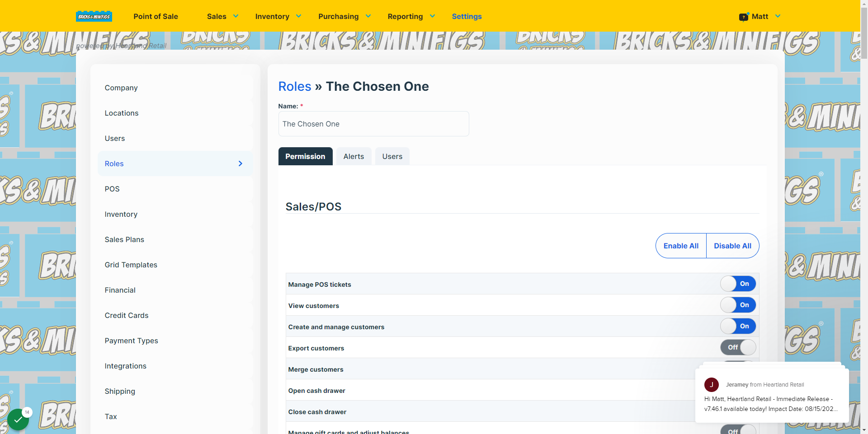This screenshot has height=434, width=868.
Task: Click Jeramey's avatar in the chat notification
Action: tap(712, 385)
